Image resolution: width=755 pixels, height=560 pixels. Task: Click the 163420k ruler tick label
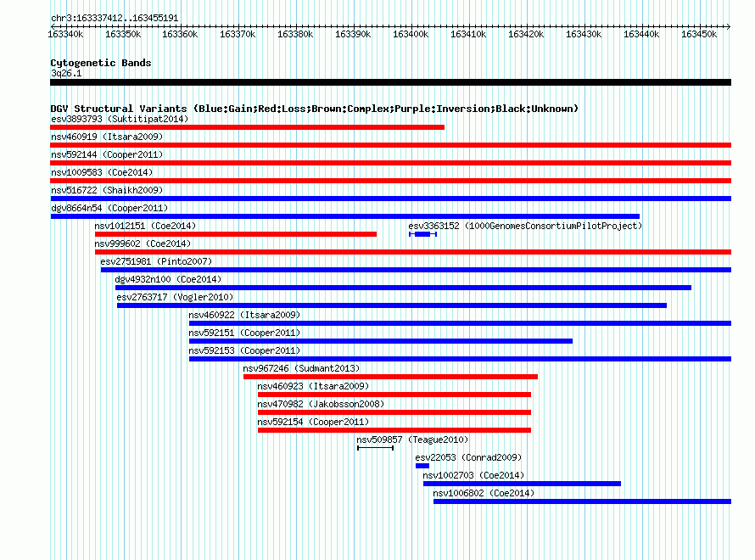click(526, 34)
